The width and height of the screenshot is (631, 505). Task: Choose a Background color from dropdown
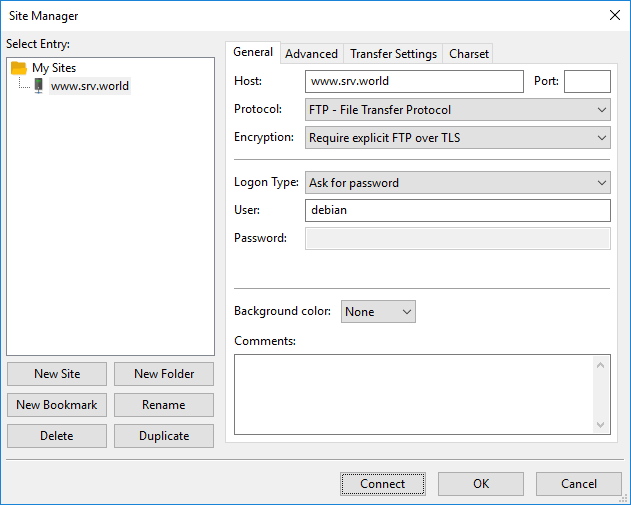click(x=378, y=311)
